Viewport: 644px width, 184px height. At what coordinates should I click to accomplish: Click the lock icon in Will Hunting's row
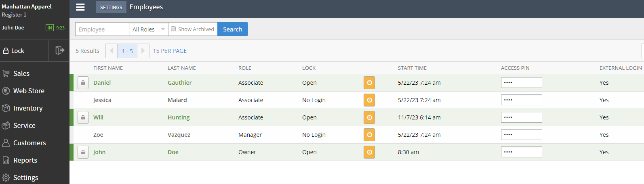tap(83, 117)
